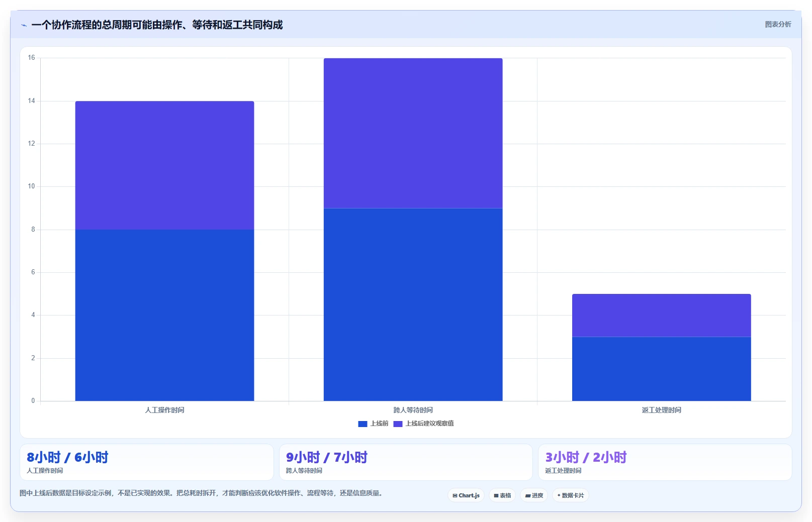Viewport: 812px width, 522px height.
Task: Open the 3小时 / 2小时 data card
Action: click(665, 462)
